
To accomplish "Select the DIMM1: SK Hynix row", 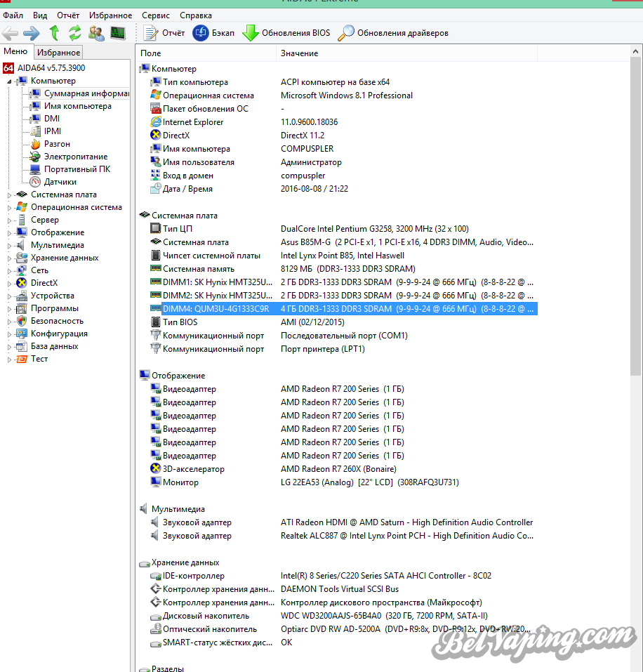I will pos(343,282).
